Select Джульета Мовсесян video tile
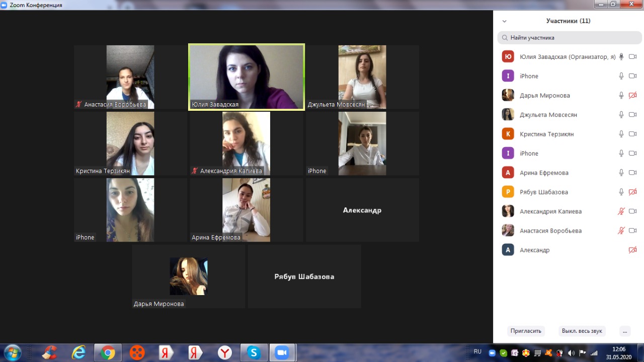This screenshot has height=362, width=644. [x=362, y=77]
